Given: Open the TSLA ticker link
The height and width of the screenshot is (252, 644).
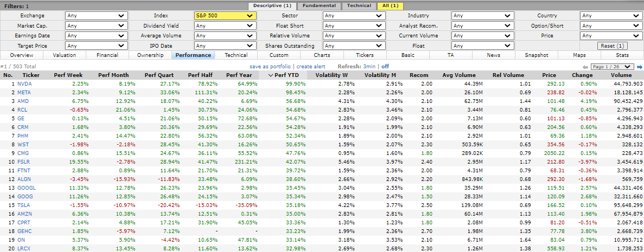Looking at the screenshot, I should pos(24,205).
